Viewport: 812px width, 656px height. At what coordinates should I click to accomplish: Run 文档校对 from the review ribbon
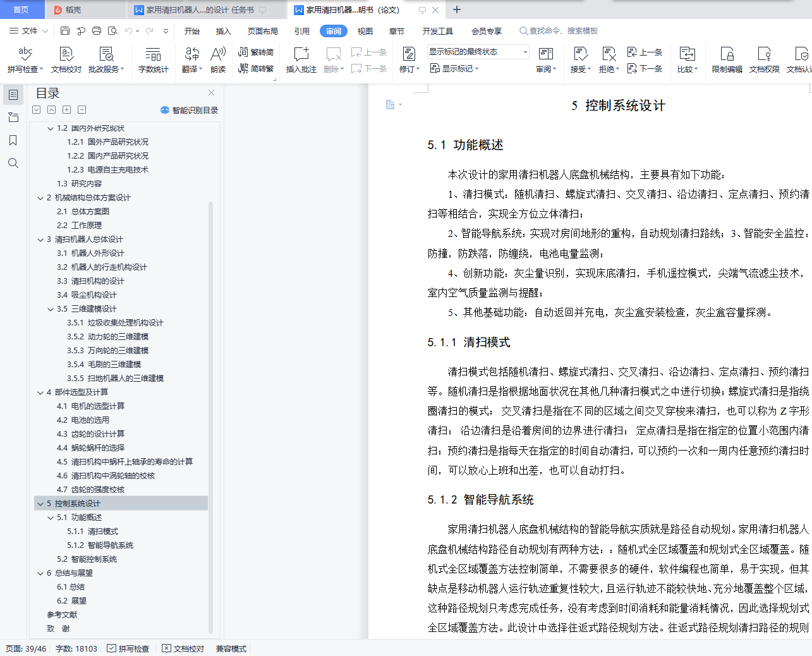pos(66,60)
